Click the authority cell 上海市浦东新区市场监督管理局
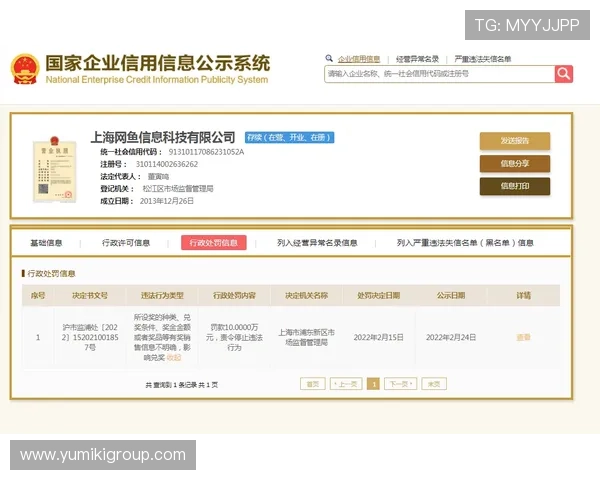This screenshot has height=480, width=600. (307, 337)
